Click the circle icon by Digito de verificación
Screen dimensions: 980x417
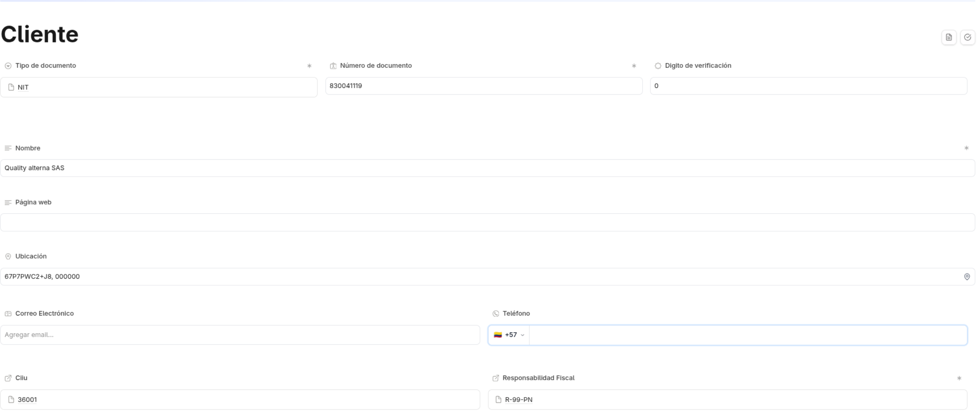[x=657, y=66]
